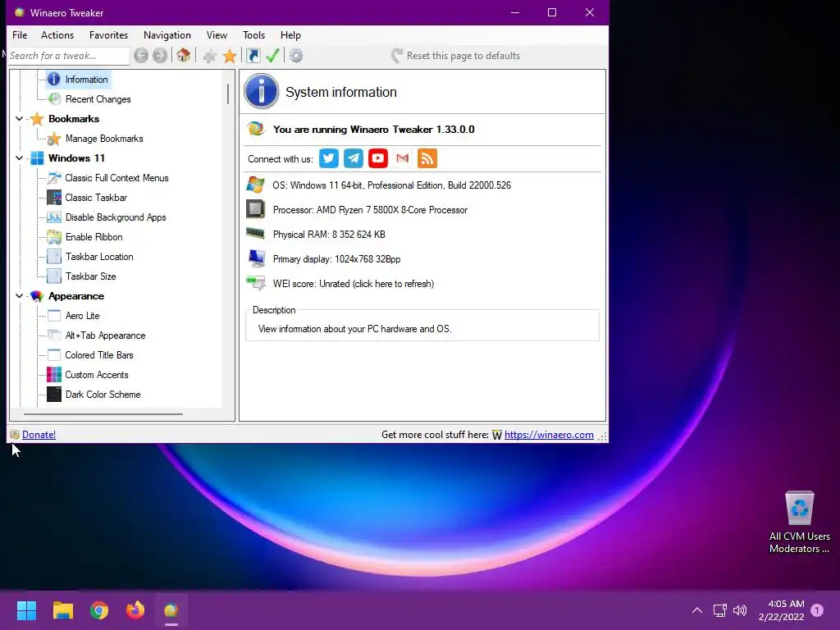Open Winaero's Telegram link icon

[353, 158]
